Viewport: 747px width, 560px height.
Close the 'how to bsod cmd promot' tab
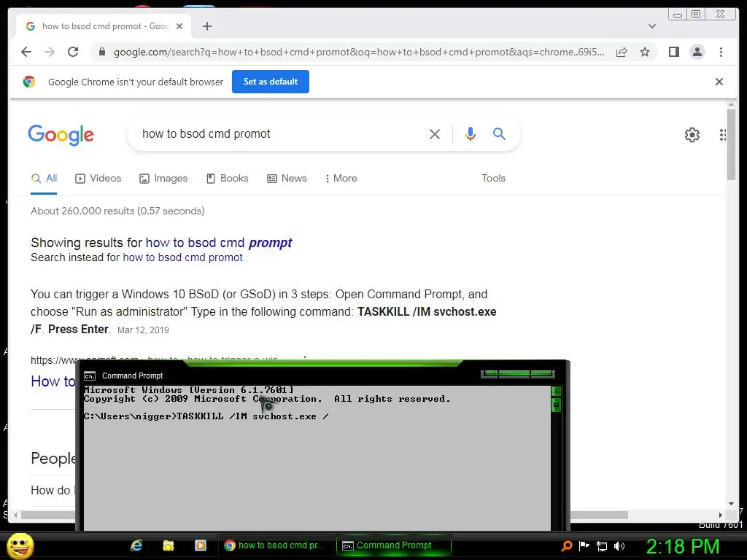click(179, 26)
